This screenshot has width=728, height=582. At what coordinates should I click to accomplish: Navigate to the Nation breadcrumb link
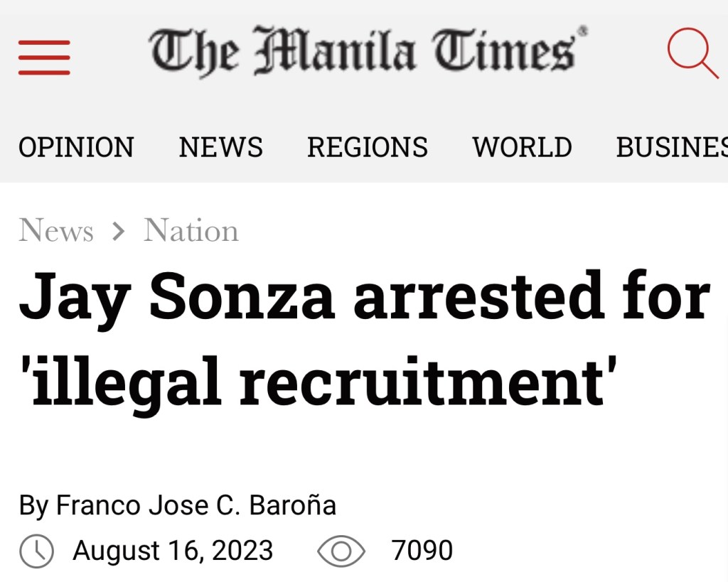(x=191, y=231)
